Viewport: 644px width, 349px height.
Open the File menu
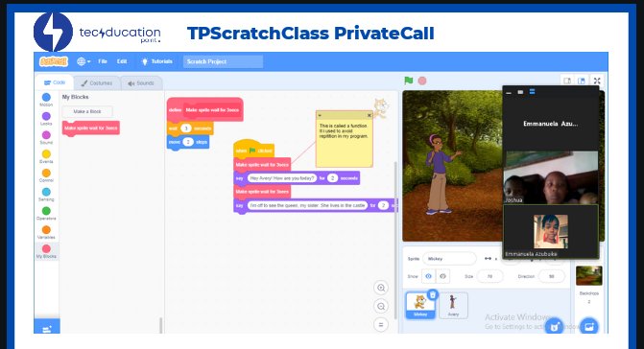[103, 61]
